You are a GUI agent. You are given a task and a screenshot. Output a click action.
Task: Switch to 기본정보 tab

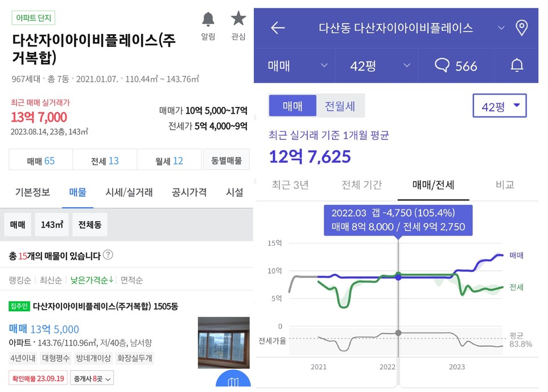32,192
